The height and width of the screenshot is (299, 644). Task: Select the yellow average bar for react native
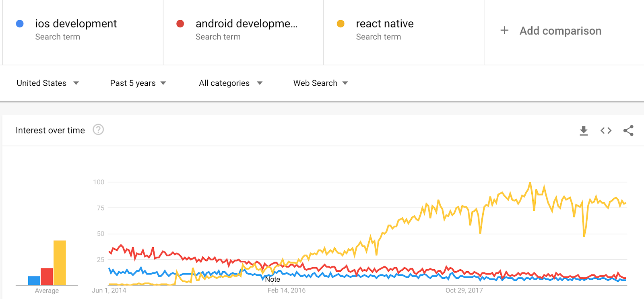(x=60, y=263)
